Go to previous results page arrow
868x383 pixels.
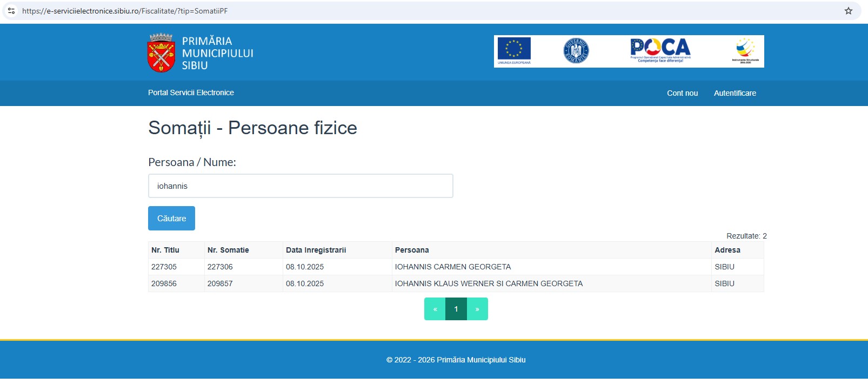pos(435,309)
